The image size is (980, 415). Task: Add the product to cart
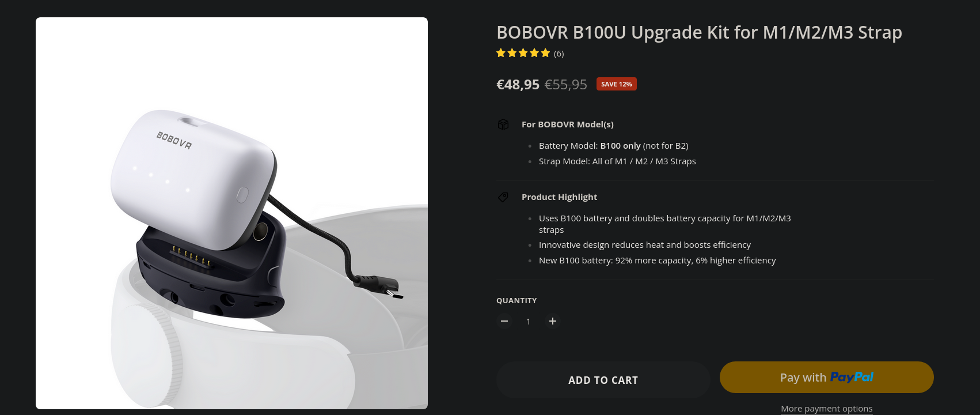pos(603,380)
